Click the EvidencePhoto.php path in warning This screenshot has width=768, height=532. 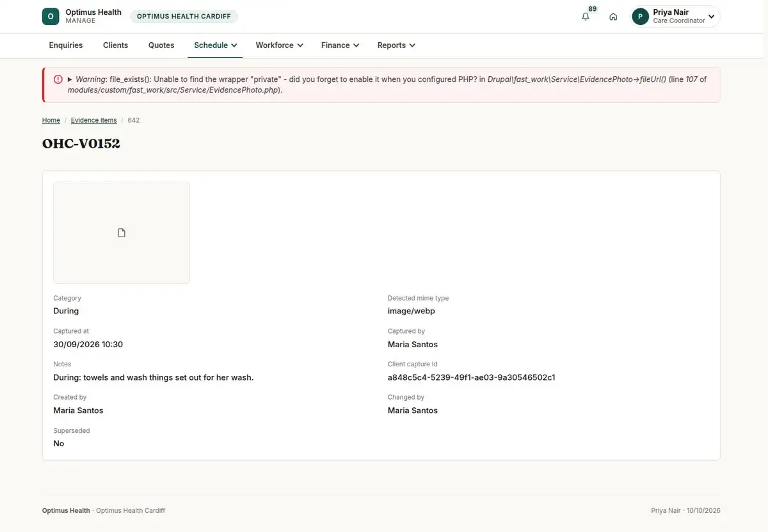tap(174, 90)
